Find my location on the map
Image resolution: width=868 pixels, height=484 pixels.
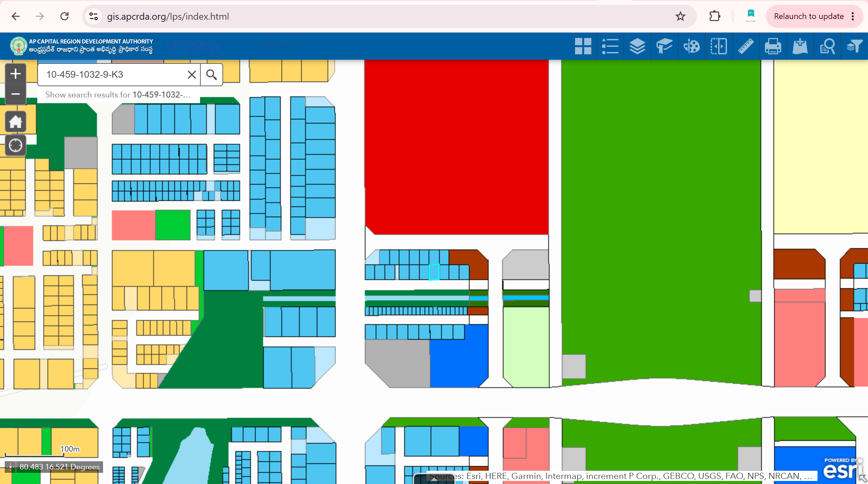pyautogui.click(x=16, y=146)
